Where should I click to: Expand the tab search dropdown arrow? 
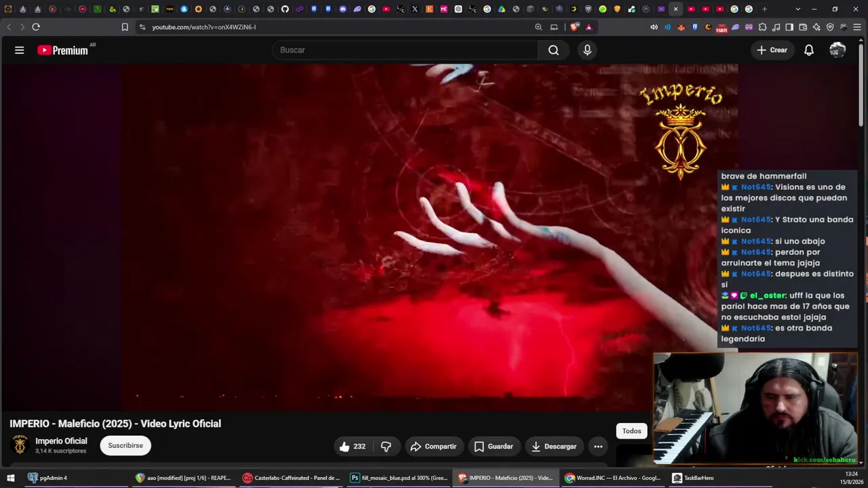797,9
